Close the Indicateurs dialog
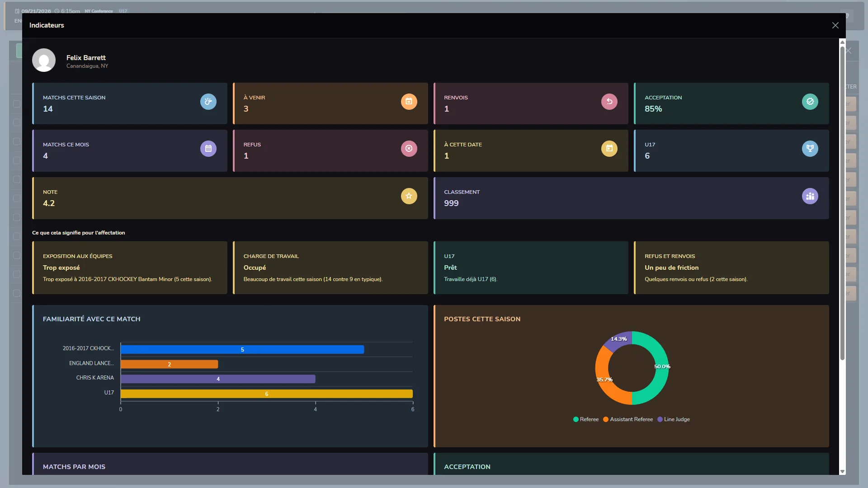This screenshot has height=488, width=868. click(x=835, y=25)
